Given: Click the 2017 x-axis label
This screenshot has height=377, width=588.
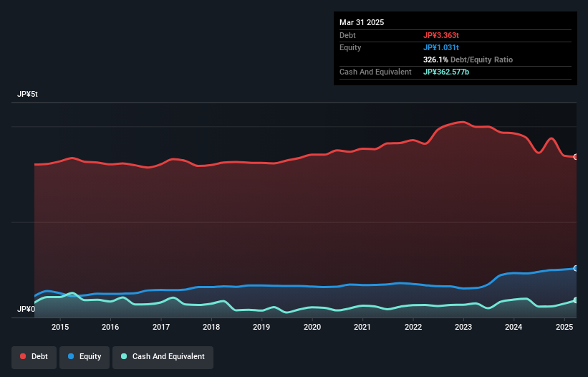Looking at the screenshot, I should tap(161, 327).
